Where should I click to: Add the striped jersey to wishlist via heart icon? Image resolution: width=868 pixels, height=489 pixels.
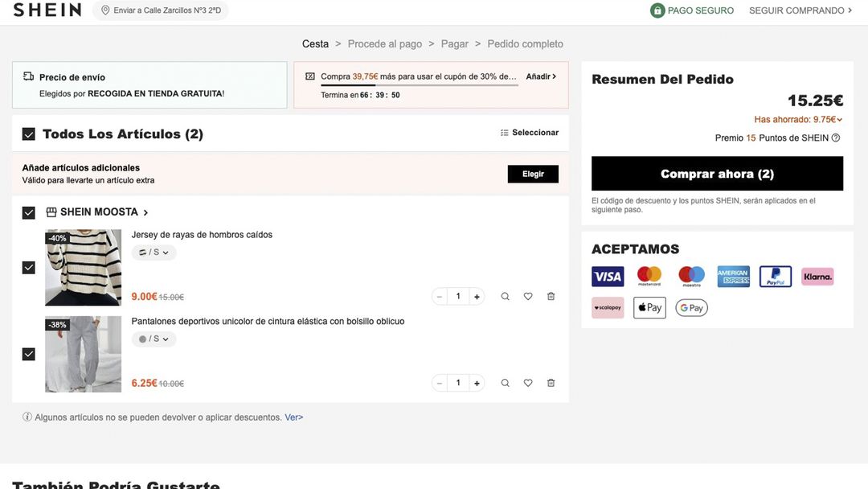tap(527, 295)
